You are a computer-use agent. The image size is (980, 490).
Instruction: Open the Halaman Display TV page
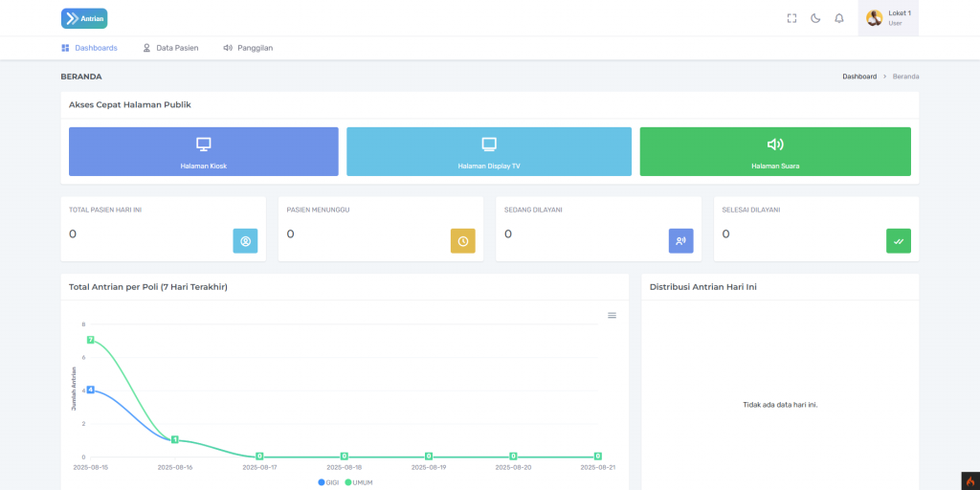[489, 151]
